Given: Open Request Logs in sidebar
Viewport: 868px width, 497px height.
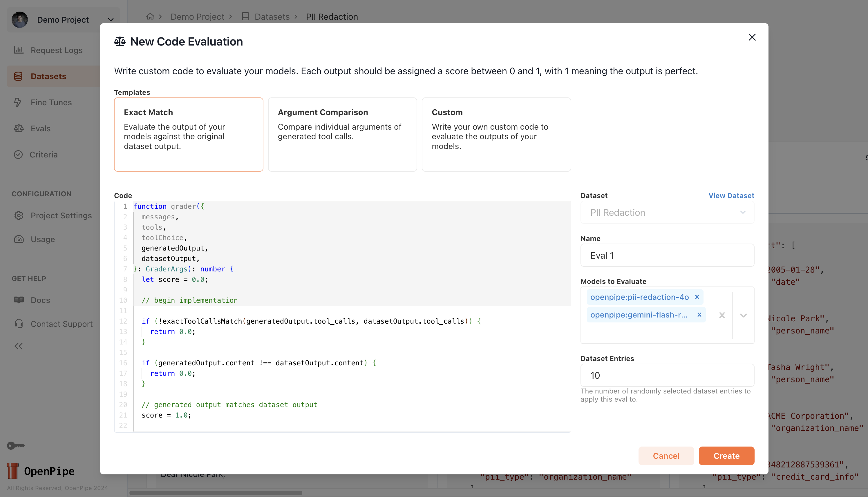Looking at the screenshot, I should [x=56, y=50].
